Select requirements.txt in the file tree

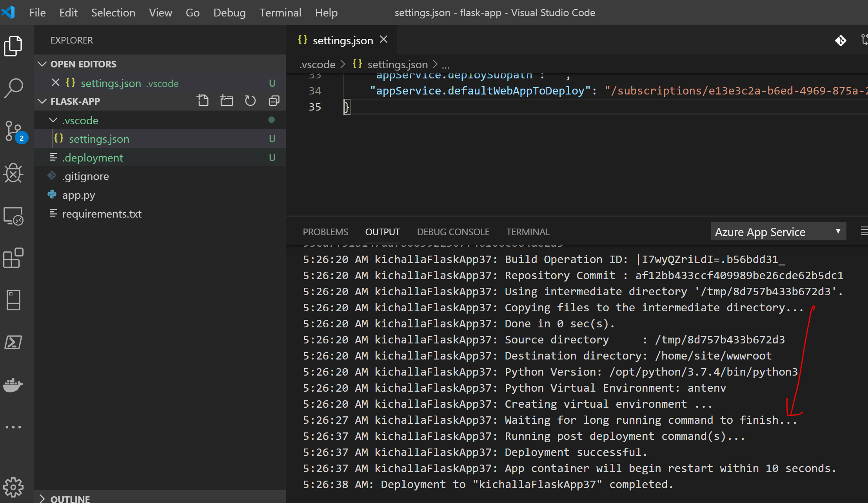click(x=102, y=214)
